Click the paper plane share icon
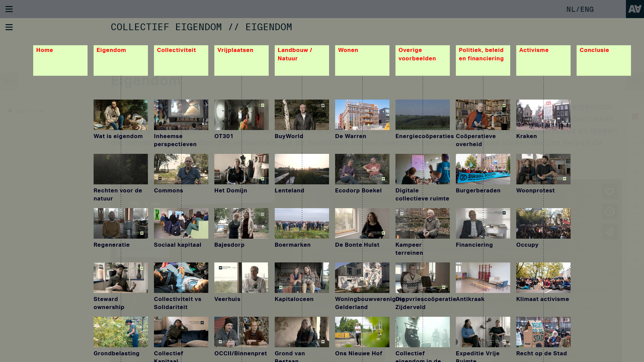 click(x=610, y=232)
